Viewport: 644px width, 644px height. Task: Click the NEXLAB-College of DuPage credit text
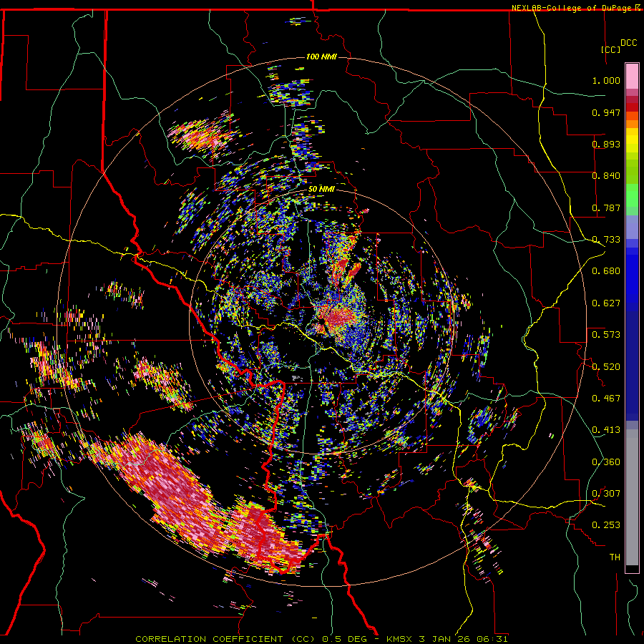point(572,8)
